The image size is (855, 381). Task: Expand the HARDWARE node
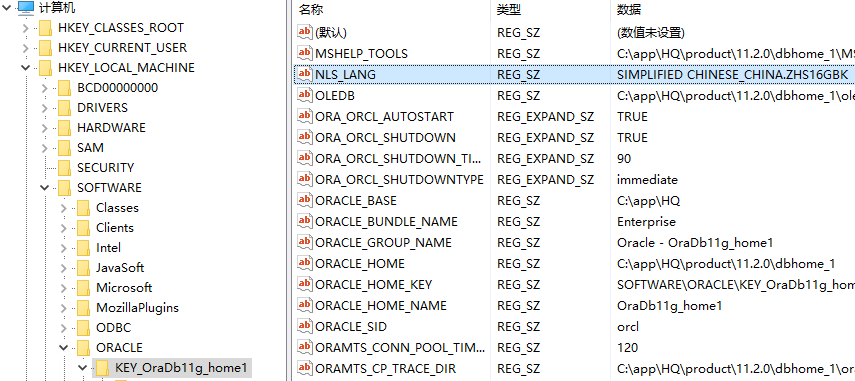[45, 128]
